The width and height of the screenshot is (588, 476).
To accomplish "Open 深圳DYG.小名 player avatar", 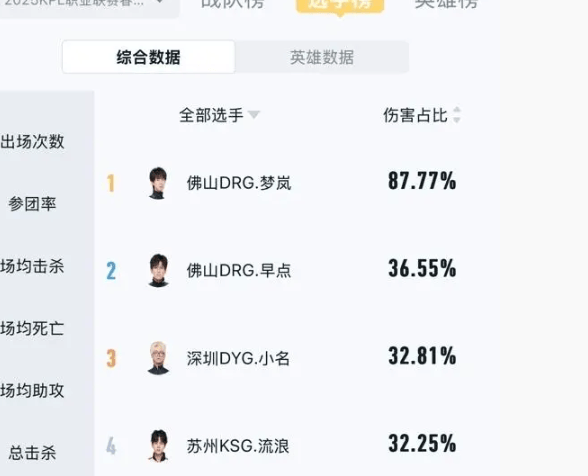I will pyautogui.click(x=158, y=358).
